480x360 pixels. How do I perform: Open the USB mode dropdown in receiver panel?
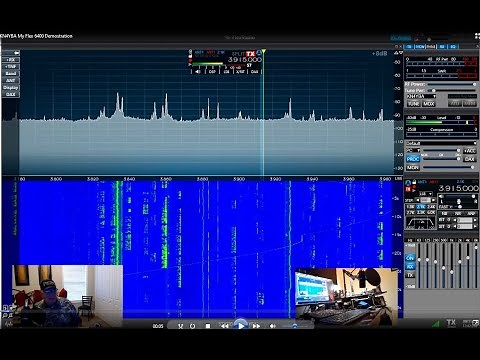[425, 194]
